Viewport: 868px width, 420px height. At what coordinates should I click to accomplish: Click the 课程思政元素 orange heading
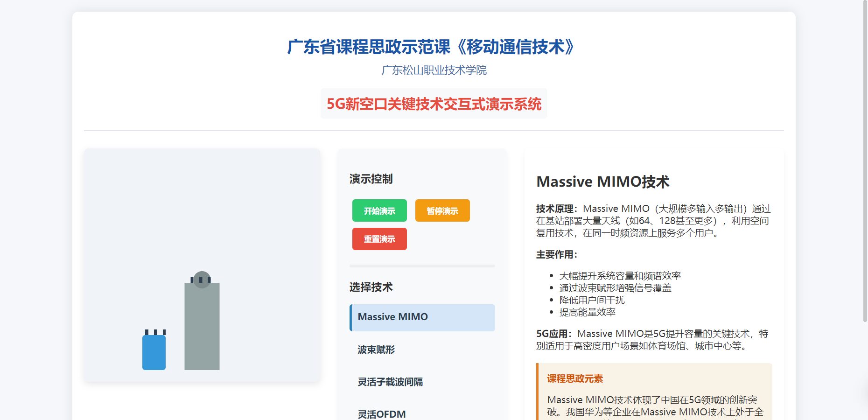point(575,378)
